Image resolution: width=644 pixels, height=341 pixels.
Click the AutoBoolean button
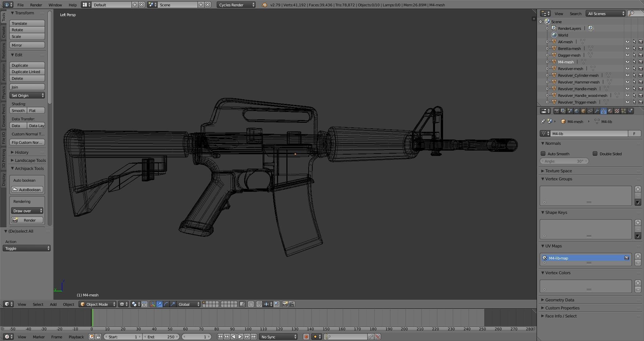click(x=27, y=189)
